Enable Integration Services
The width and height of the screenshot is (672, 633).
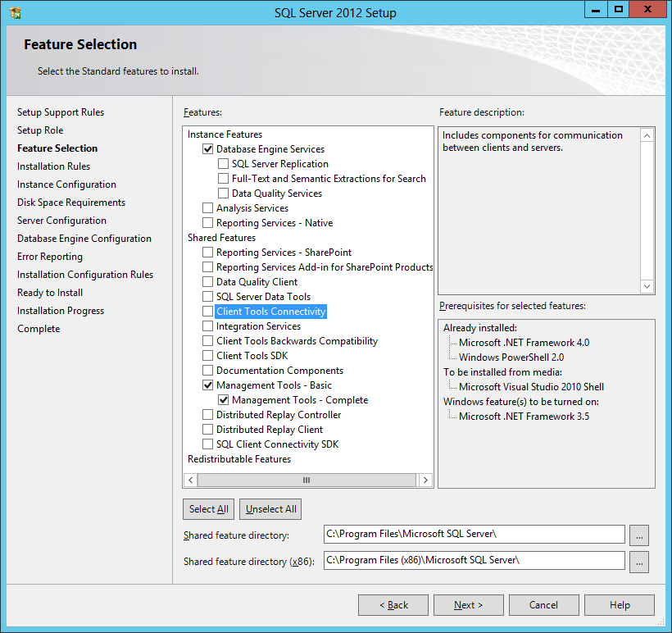[x=208, y=326]
